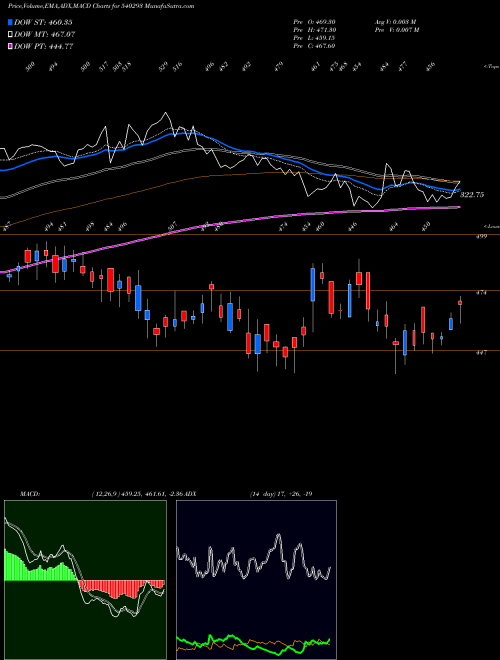Click the 'Pre O: 469.30' value
Screen dimensions: 500x660
(x=314, y=22)
